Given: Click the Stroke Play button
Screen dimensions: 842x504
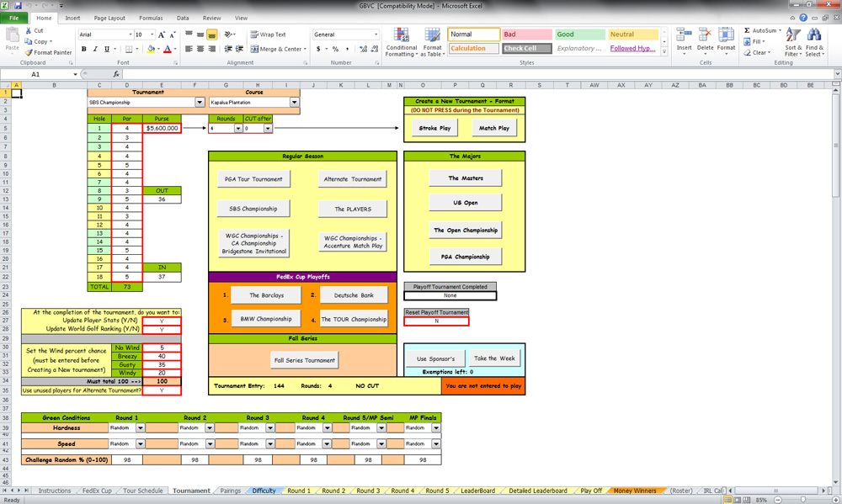Looking at the screenshot, I should tap(435, 128).
